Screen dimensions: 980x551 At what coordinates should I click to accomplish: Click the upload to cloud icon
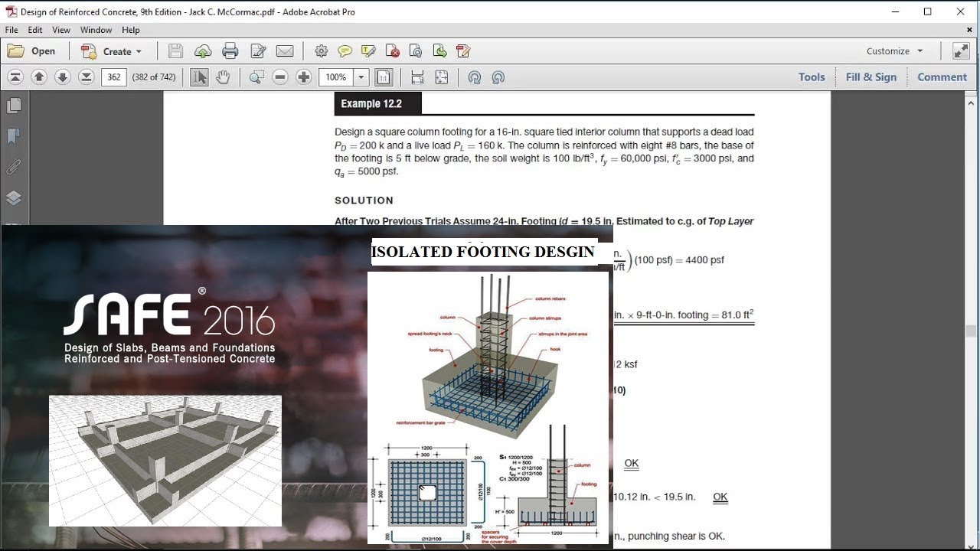pyautogui.click(x=203, y=51)
